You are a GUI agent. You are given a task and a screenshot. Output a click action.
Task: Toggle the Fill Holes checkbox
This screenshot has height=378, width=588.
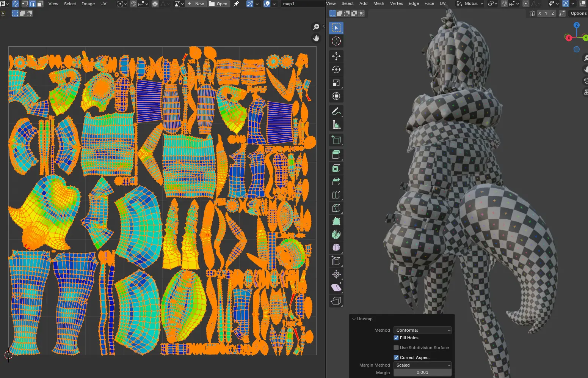point(396,338)
